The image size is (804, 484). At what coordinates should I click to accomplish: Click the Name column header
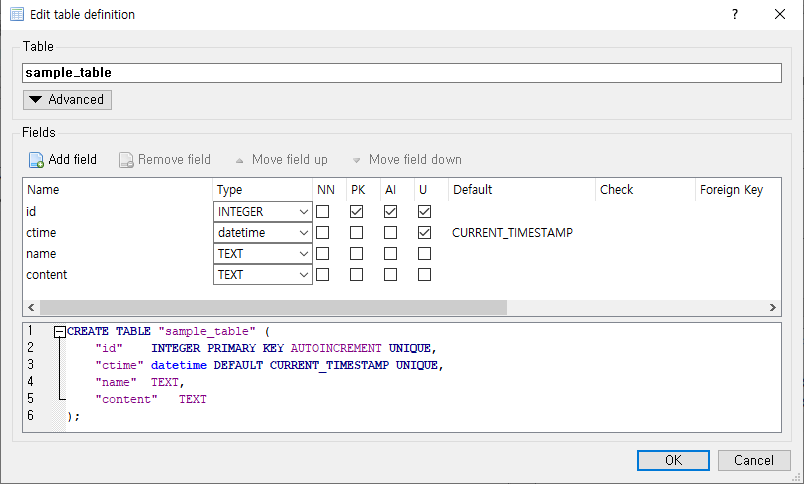117,190
